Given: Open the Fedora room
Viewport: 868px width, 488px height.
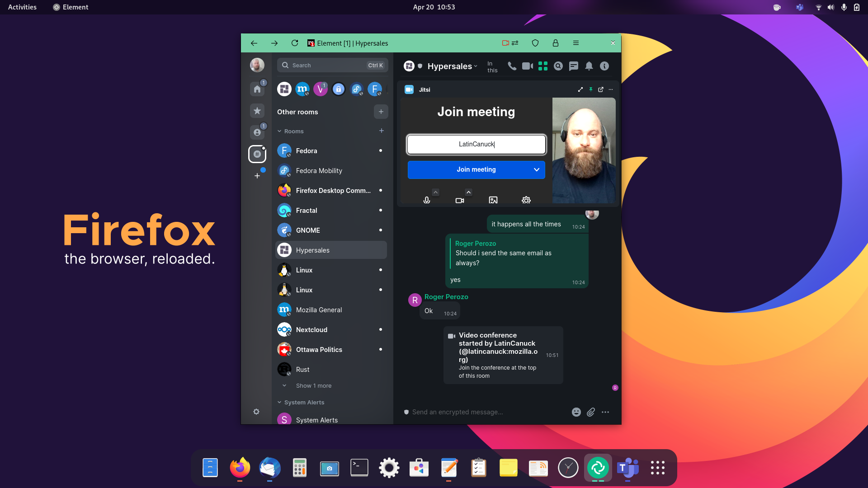Looking at the screenshot, I should (331, 151).
